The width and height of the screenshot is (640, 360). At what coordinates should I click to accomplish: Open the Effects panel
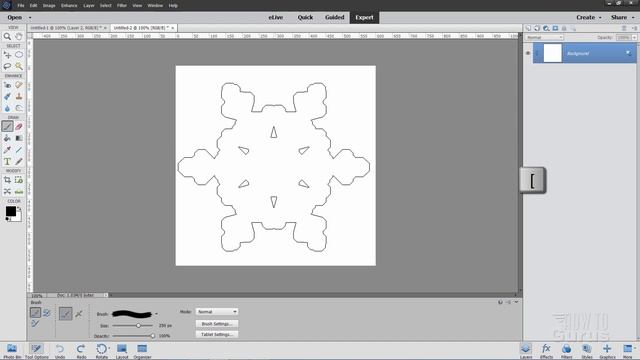point(546,350)
